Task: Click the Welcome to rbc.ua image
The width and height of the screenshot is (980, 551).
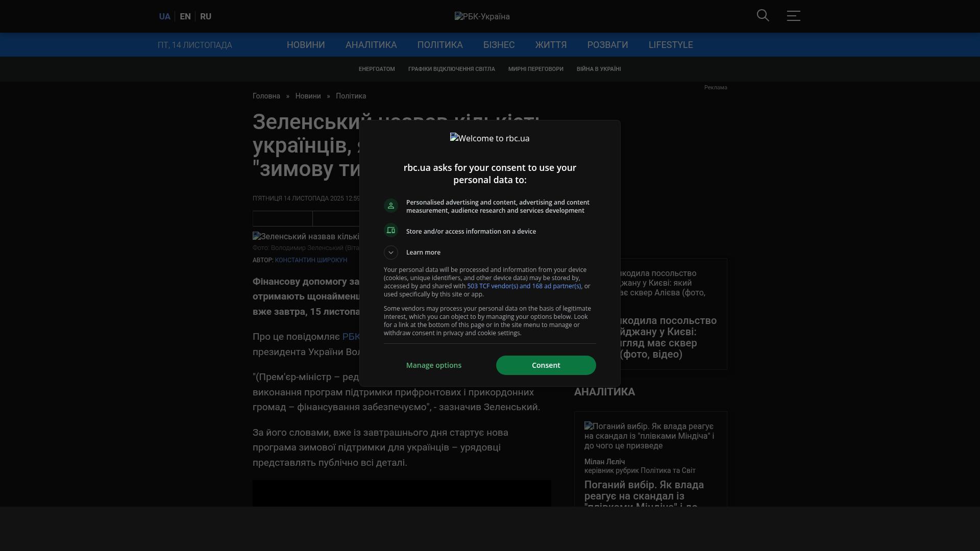Action: pos(489,138)
